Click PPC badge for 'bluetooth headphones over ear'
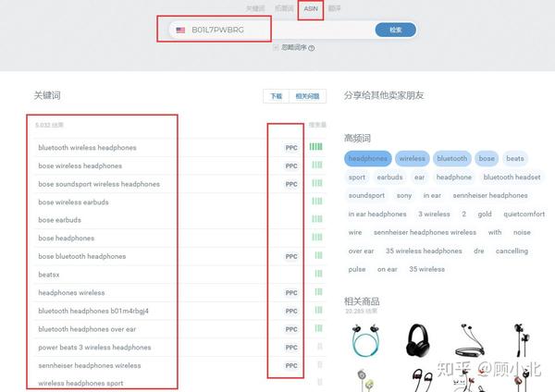This screenshot has height=392, width=555. point(291,329)
